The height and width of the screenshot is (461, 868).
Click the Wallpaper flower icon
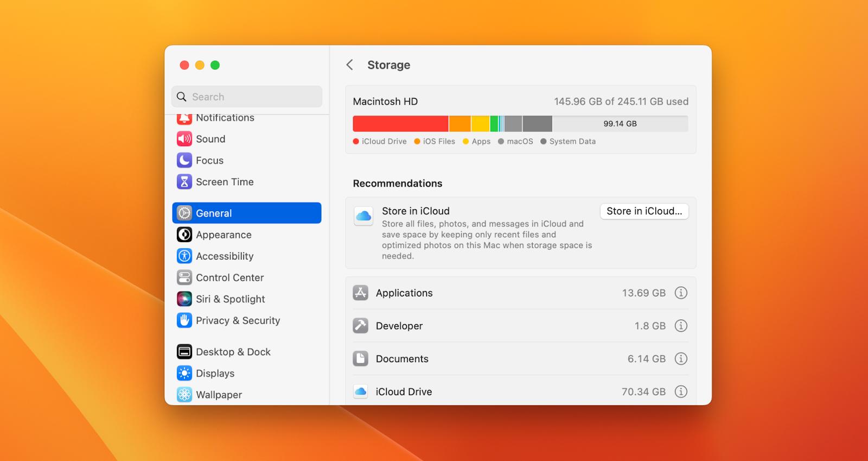tap(184, 395)
